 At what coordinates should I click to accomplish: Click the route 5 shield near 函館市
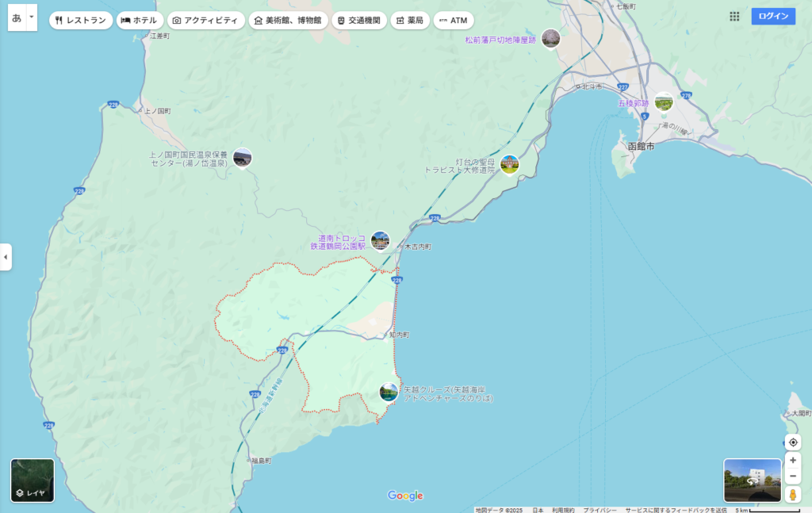[645, 117]
